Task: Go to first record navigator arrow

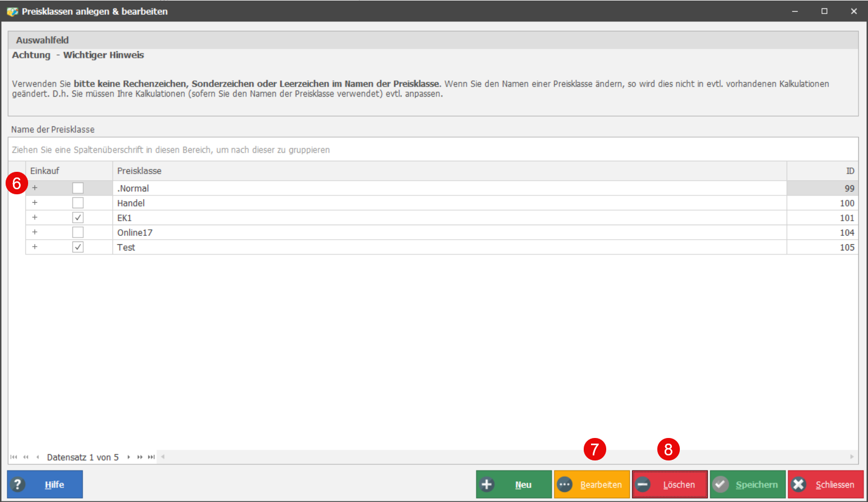Action: click(x=13, y=457)
